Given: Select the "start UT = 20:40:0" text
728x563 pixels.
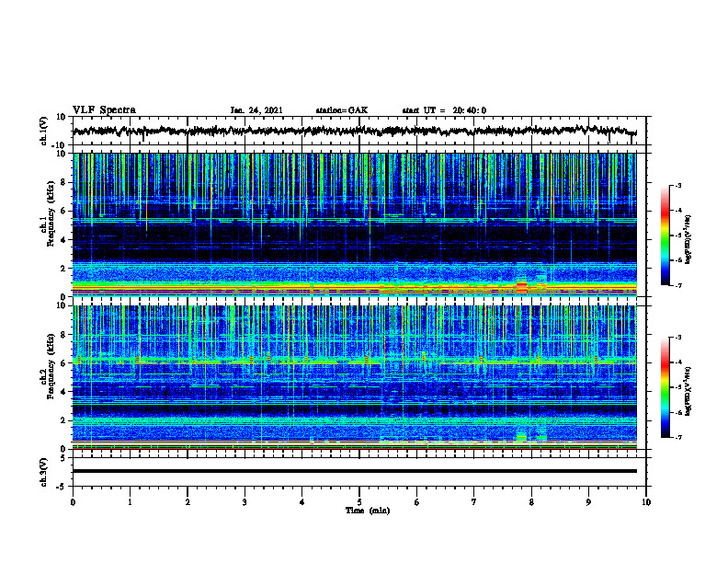Looking at the screenshot, I should tap(444, 110).
